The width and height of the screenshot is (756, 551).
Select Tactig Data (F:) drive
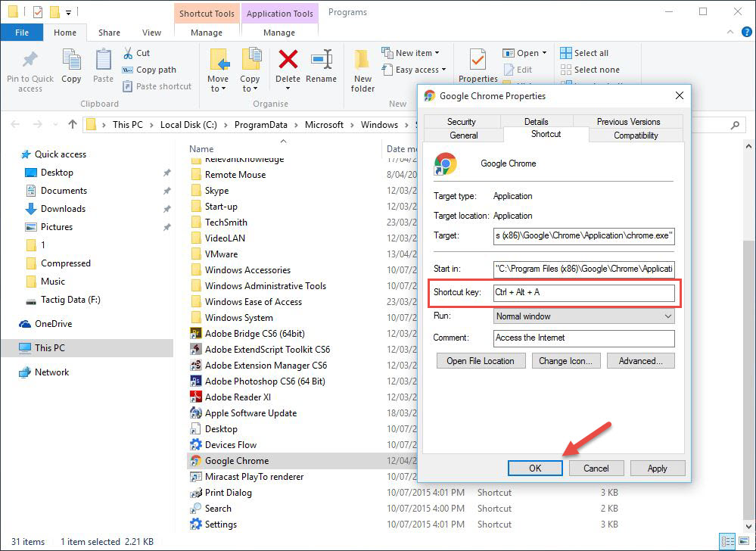[x=63, y=300]
